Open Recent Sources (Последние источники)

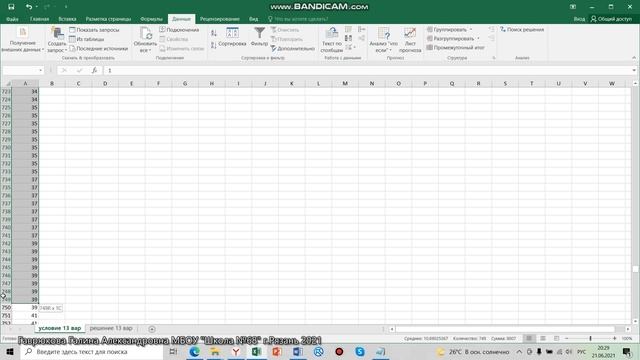[x=98, y=48]
